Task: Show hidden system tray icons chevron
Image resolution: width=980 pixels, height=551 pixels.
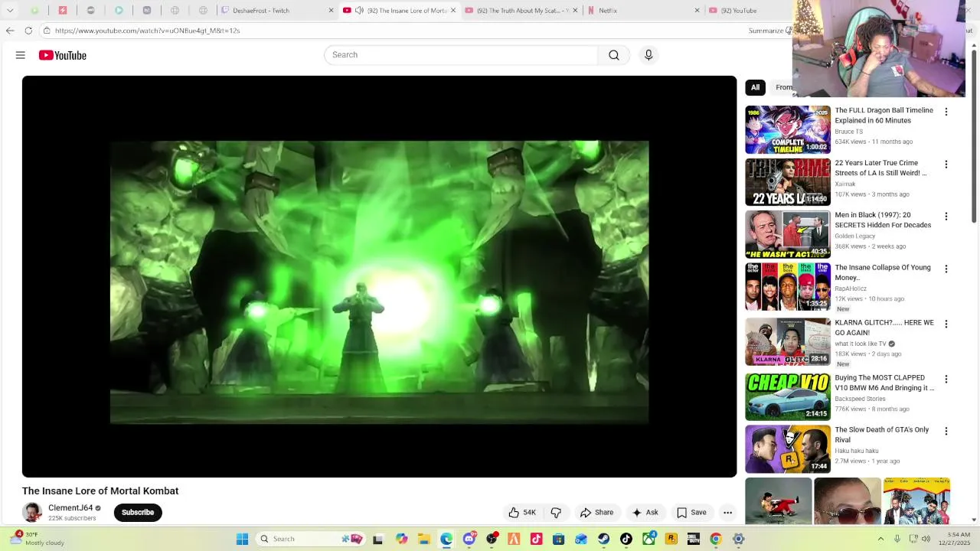Action: click(880, 539)
